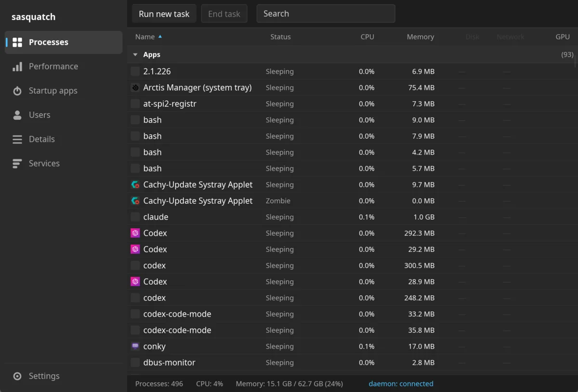The image size is (578, 392).
Task: Click conky's 17.0 MB memory value
Action: pyautogui.click(x=421, y=346)
